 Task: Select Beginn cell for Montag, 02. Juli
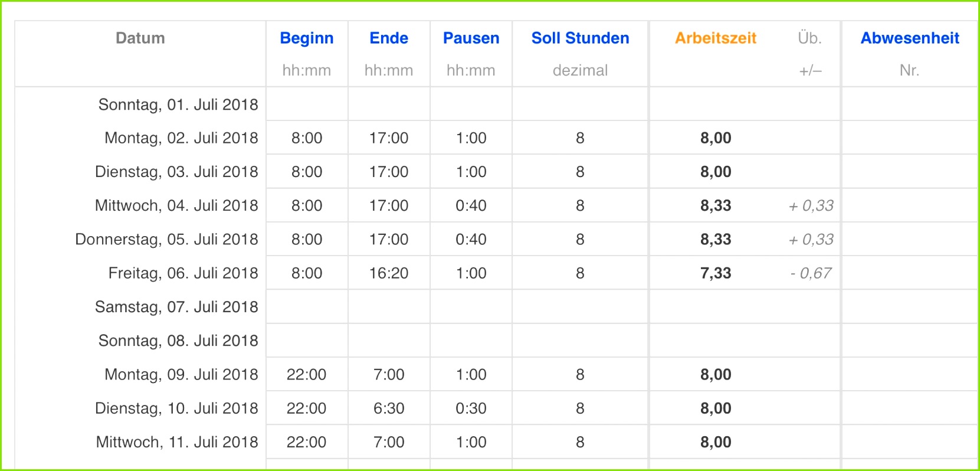pos(307,138)
